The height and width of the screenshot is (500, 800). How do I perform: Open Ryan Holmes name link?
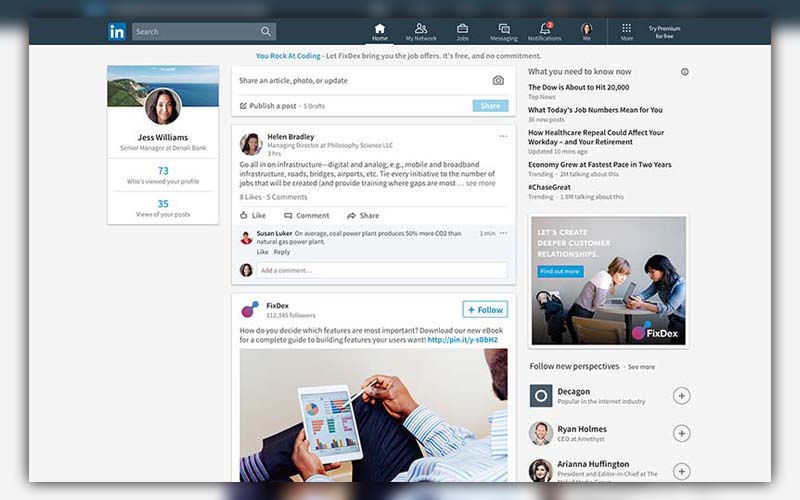click(x=582, y=429)
